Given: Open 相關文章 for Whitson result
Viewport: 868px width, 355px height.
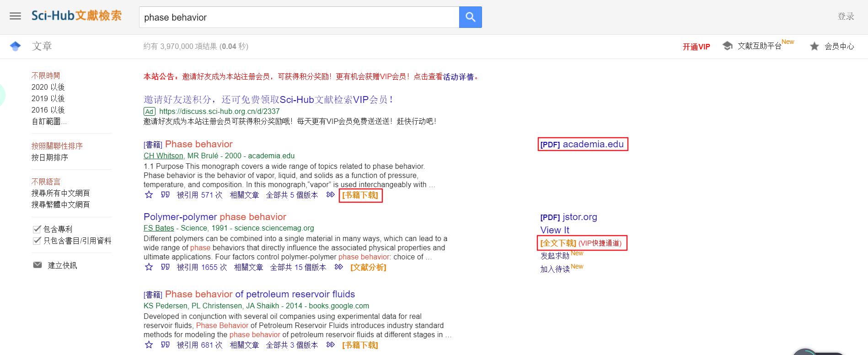Looking at the screenshot, I should pyautogui.click(x=244, y=195).
